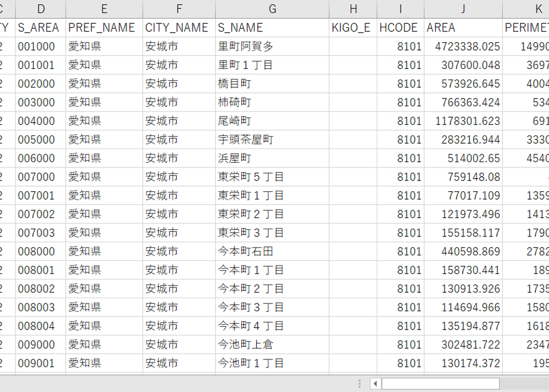Click cell with value 759148.08

(x=463, y=177)
